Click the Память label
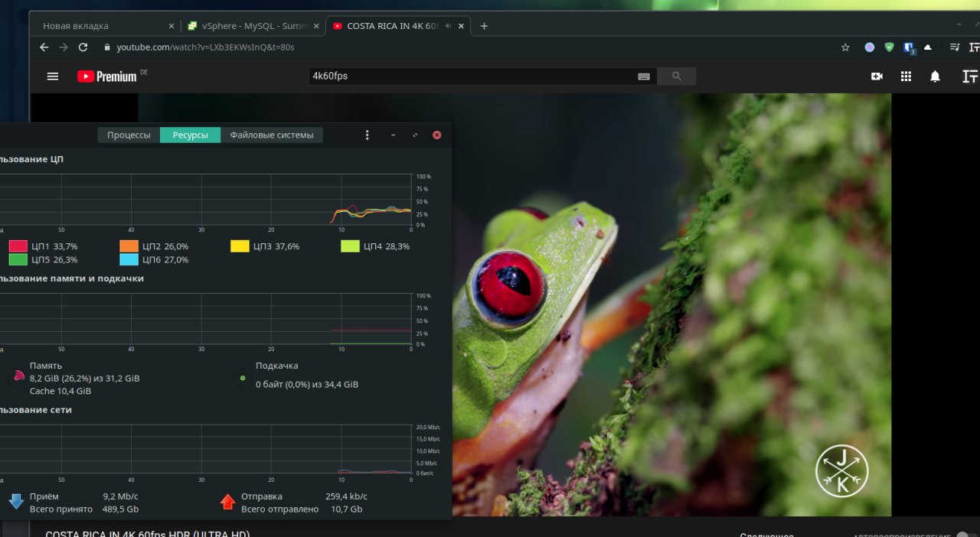 pos(46,366)
